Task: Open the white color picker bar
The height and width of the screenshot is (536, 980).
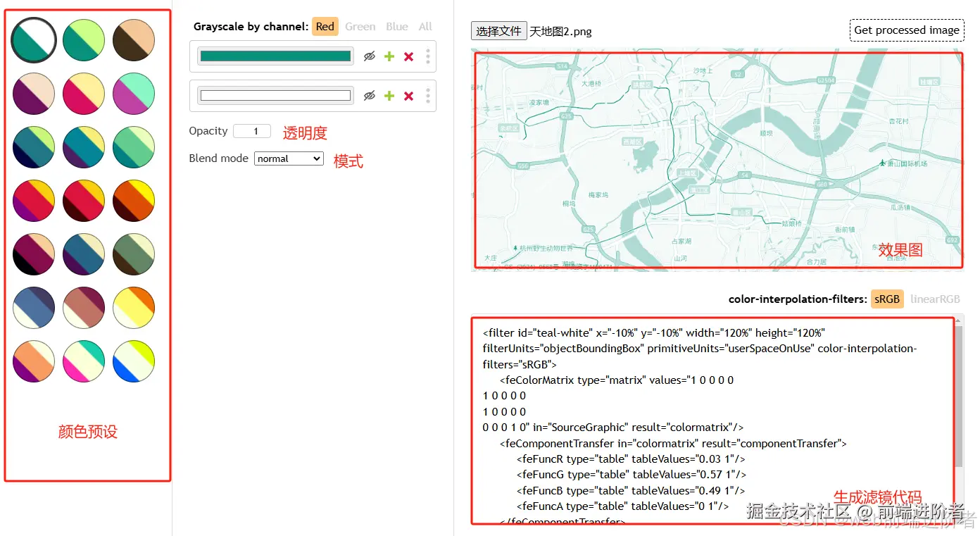Action: click(x=275, y=96)
